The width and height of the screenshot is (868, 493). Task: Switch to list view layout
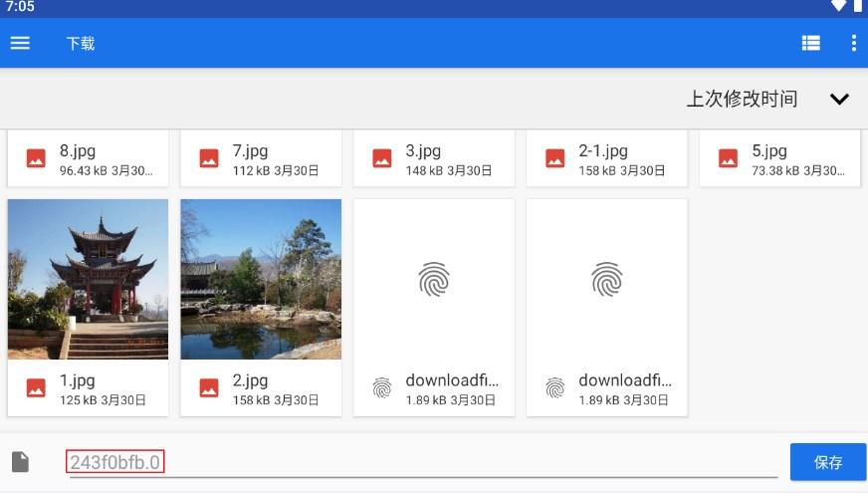(811, 43)
